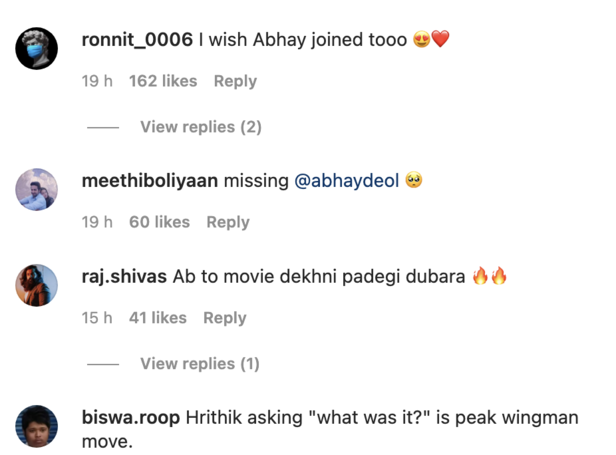Open the @abhaydeol mention

(x=347, y=181)
